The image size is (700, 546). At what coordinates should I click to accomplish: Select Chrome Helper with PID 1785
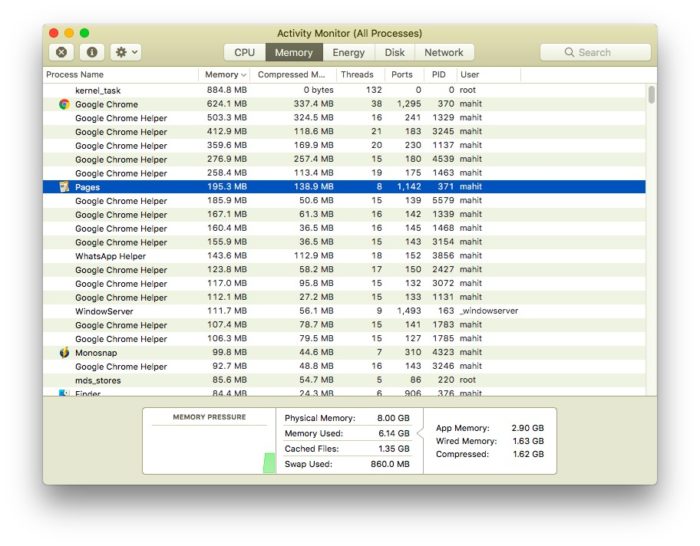point(344,339)
